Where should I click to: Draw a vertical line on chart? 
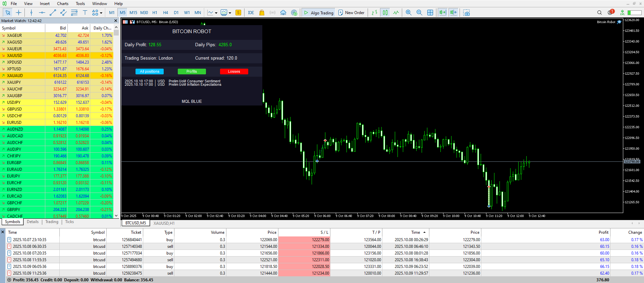click(31, 13)
